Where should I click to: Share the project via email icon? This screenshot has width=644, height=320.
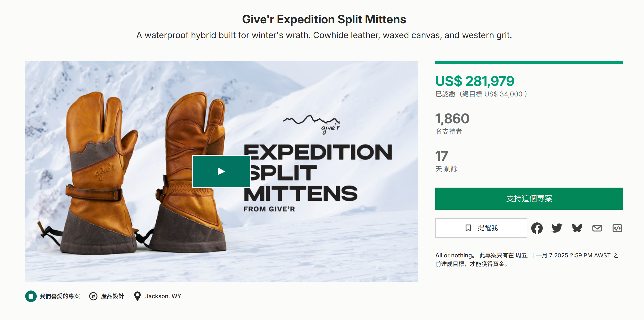click(597, 228)
